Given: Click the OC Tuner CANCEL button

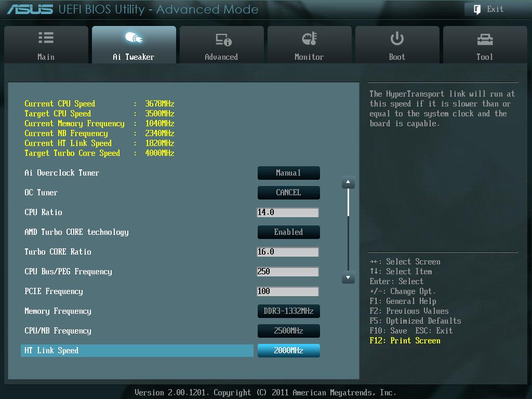Looking at the screenshot, I should (x=289, y=193).
